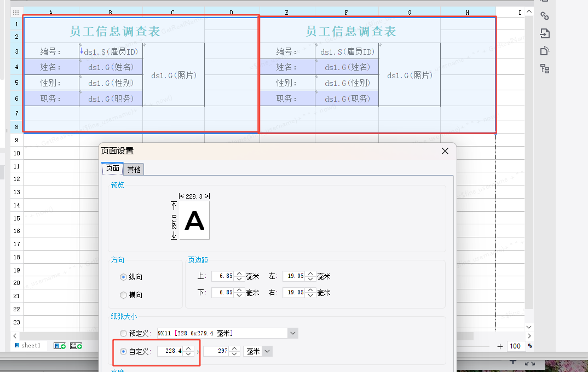The height and width of the screenshot is (372, 588).
Task: Add a new form sheet icon
Action: point(76,346)
